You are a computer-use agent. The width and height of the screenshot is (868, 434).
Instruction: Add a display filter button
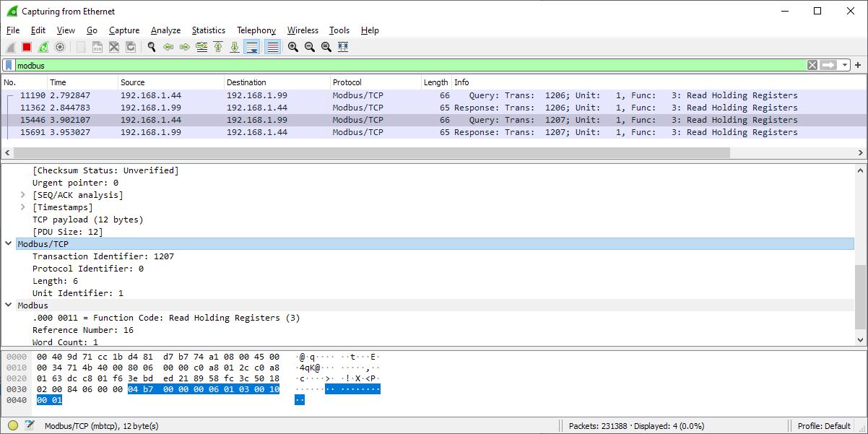pos(858,65)
